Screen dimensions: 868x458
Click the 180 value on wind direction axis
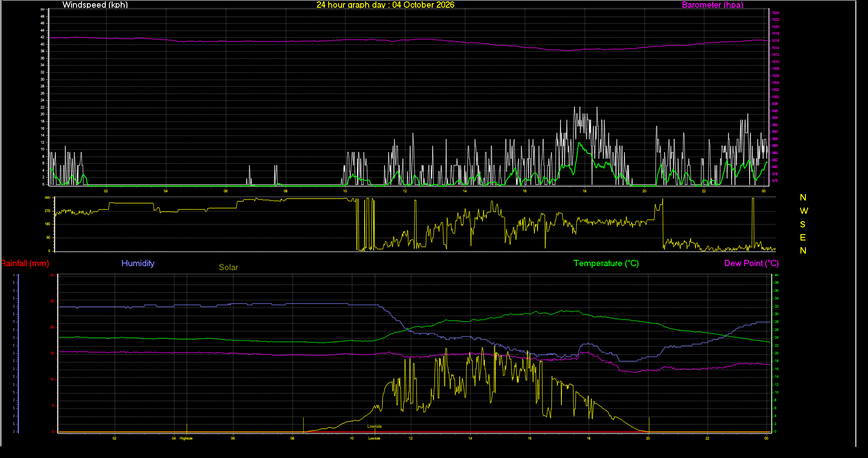(x=47, y=224)
